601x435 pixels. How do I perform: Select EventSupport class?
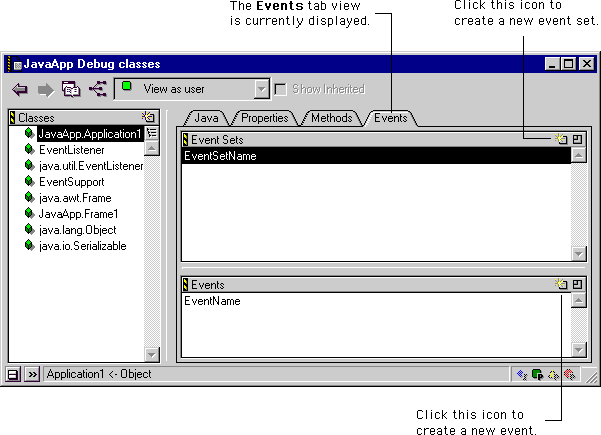[72, 182]
